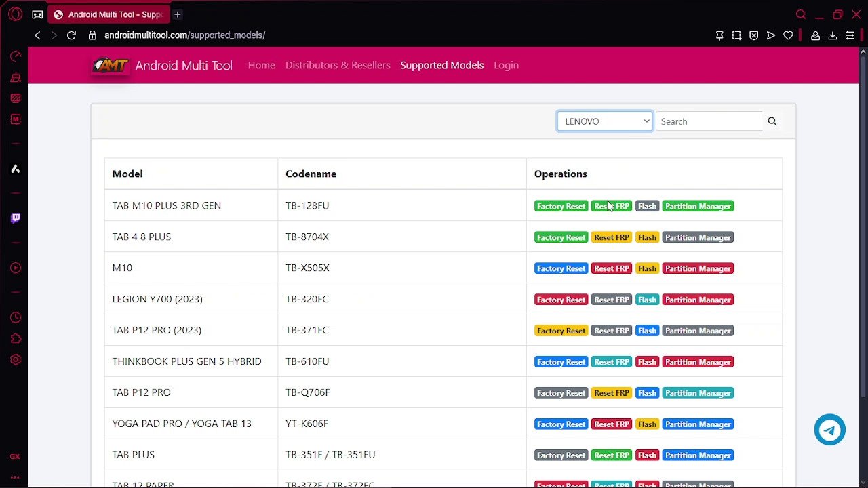Open GX Control speedometer in sidebar

(x=15, y=56)
